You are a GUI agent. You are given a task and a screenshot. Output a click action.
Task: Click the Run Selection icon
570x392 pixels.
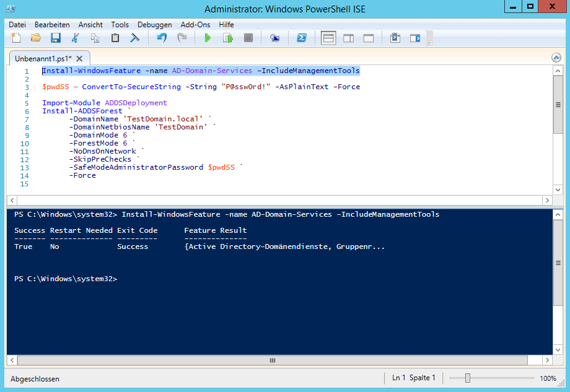click(x=227, y=38)
